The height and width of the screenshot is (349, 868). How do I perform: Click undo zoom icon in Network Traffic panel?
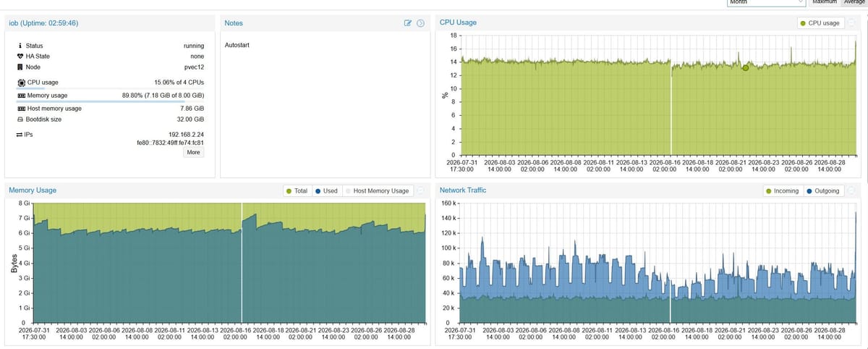(x=851, y=191)
